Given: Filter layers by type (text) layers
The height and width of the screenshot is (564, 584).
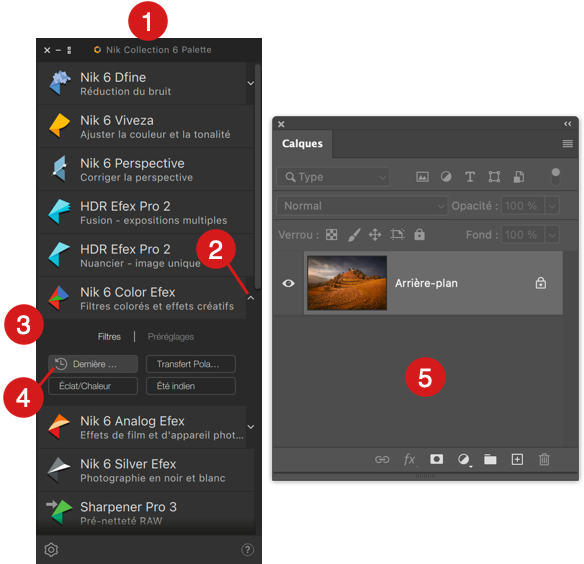Looking at the screenshot, I should point(470,177).
